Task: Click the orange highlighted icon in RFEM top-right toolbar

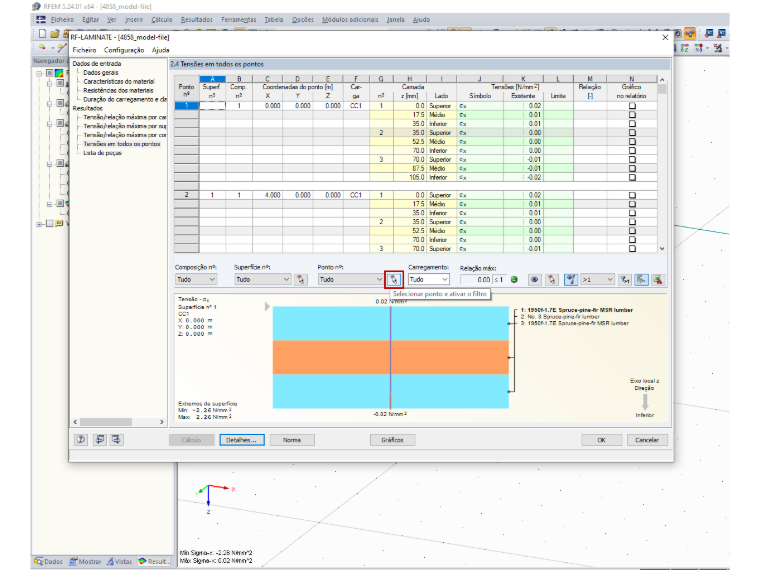Action: click(690, 33)
